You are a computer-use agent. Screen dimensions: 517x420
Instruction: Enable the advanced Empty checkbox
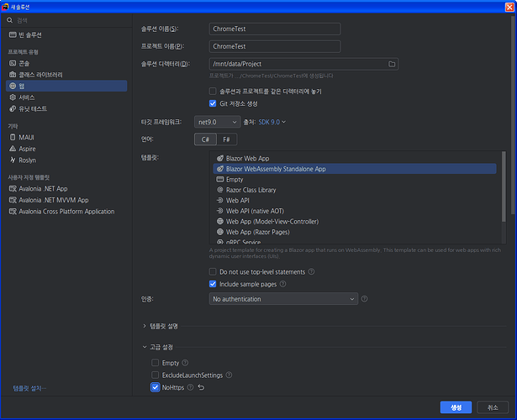tap(155, 363)
